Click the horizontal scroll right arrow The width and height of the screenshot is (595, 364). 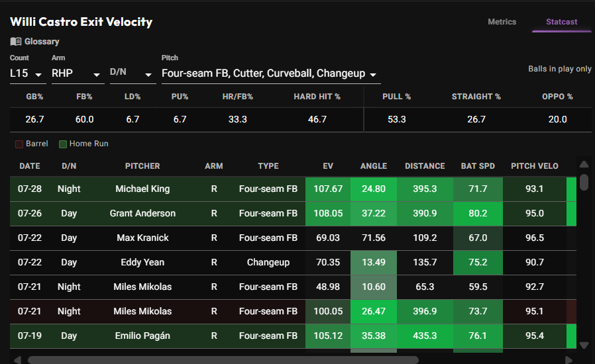(x=568, y=360)
